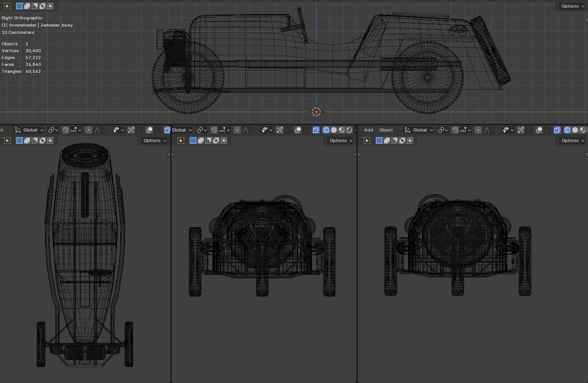Click the 'Triangles 60,562' statistic
Viewport: 588px width, 383px height.
[21, 71]
